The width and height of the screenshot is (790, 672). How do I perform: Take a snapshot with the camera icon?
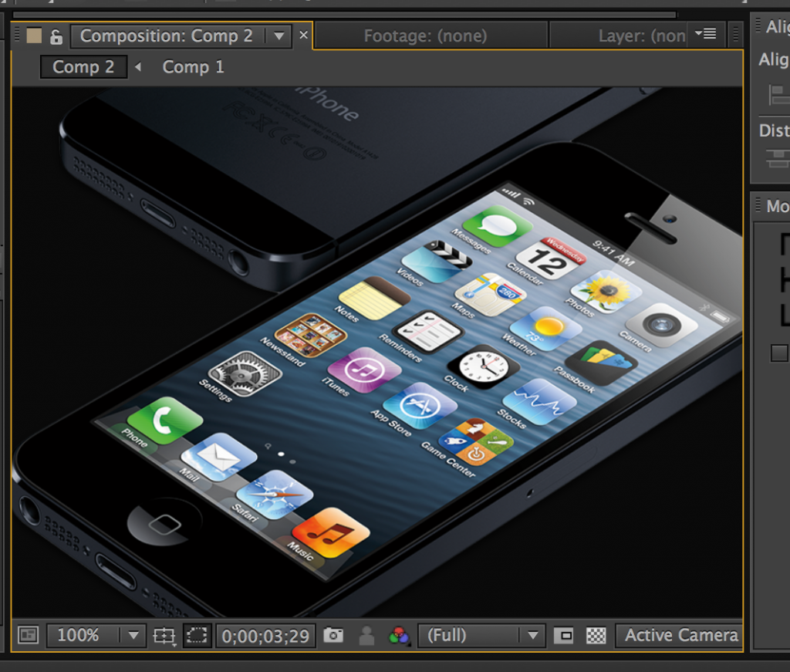click(x=333, y=635)
